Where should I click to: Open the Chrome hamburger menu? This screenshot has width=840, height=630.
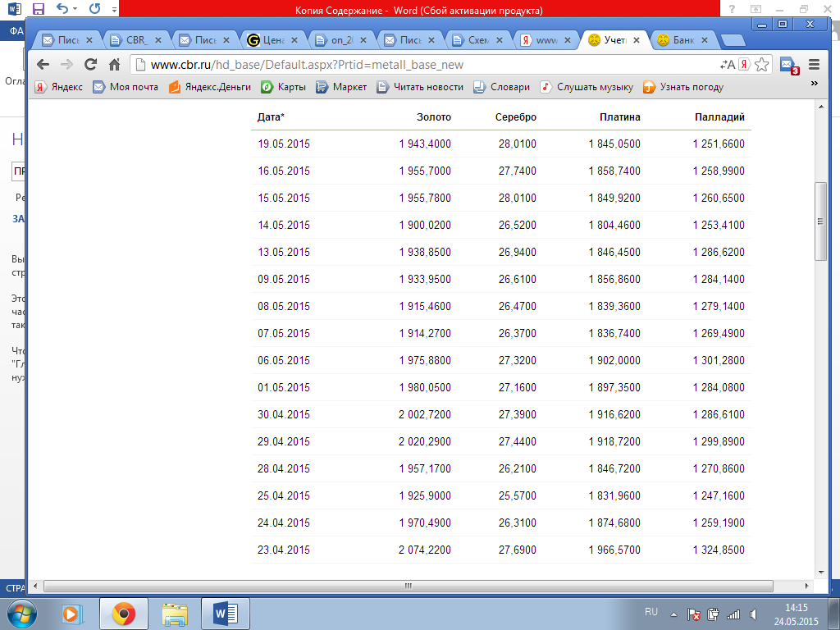coord(814,64)
